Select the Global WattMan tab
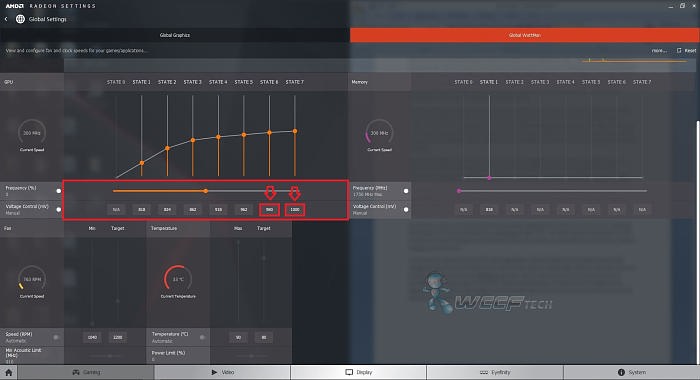 pyautogui.click(x=525, y=35)
